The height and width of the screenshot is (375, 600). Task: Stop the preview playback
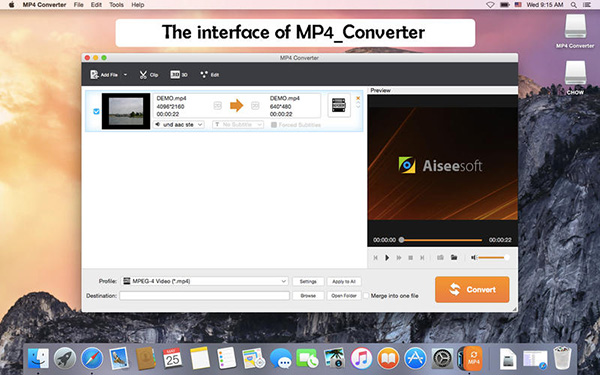411,258
